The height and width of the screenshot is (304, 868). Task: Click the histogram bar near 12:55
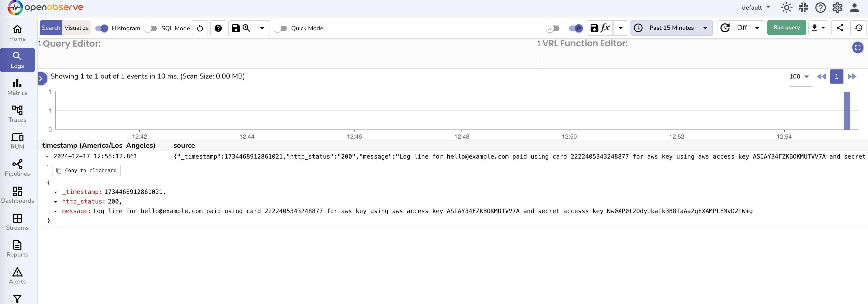tap(846, 111)
